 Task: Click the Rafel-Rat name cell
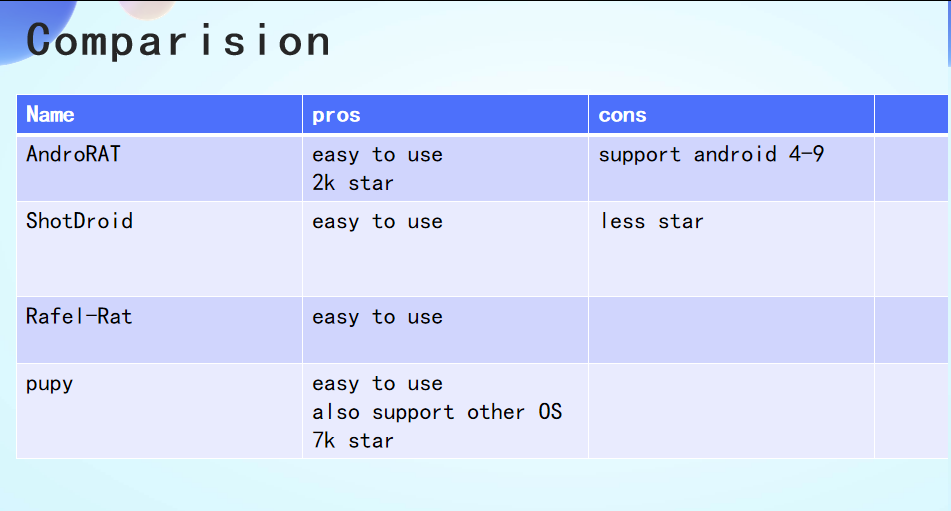(x=79, y=317)
